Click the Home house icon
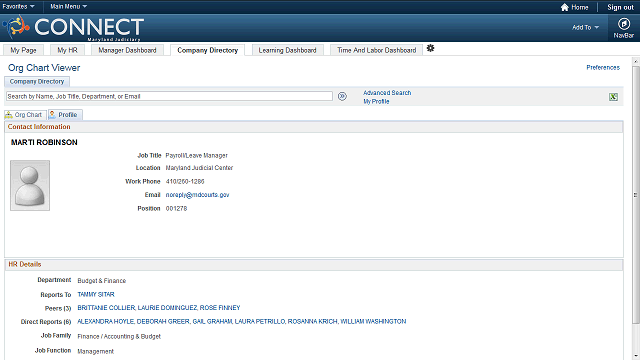 pos(564,7)
